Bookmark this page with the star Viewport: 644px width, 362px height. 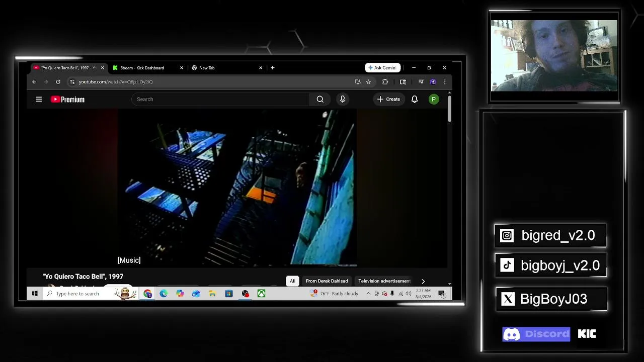point(368,82)
